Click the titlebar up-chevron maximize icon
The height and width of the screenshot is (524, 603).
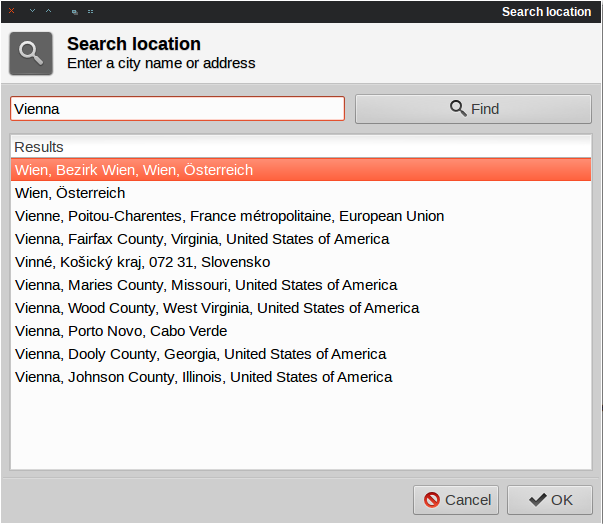coord(48,11)
